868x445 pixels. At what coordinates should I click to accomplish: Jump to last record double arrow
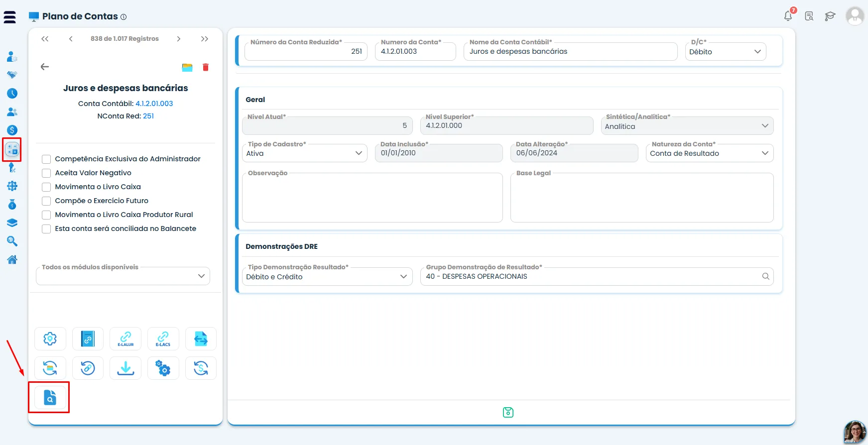point(205,39)
